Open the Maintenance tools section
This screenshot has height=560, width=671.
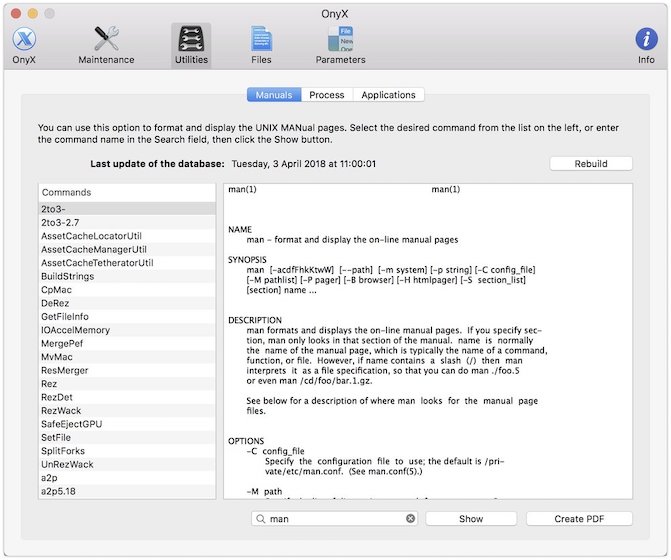coord(106,45)
